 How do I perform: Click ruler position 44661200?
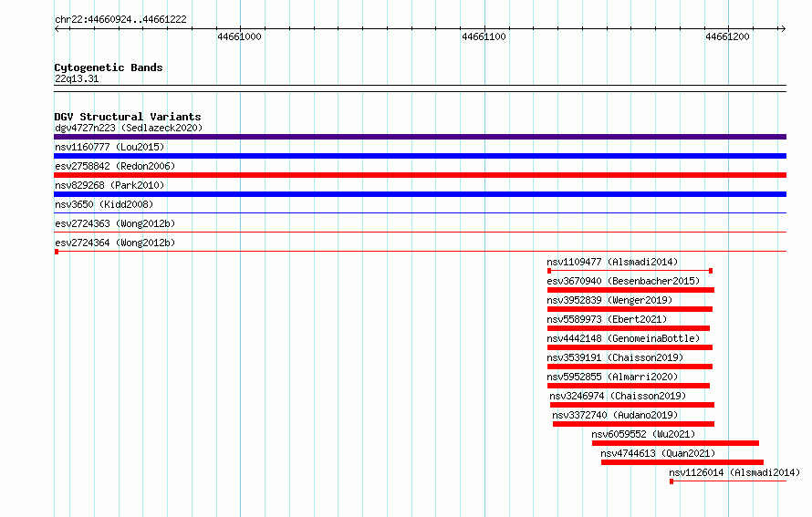coord(727,36)
